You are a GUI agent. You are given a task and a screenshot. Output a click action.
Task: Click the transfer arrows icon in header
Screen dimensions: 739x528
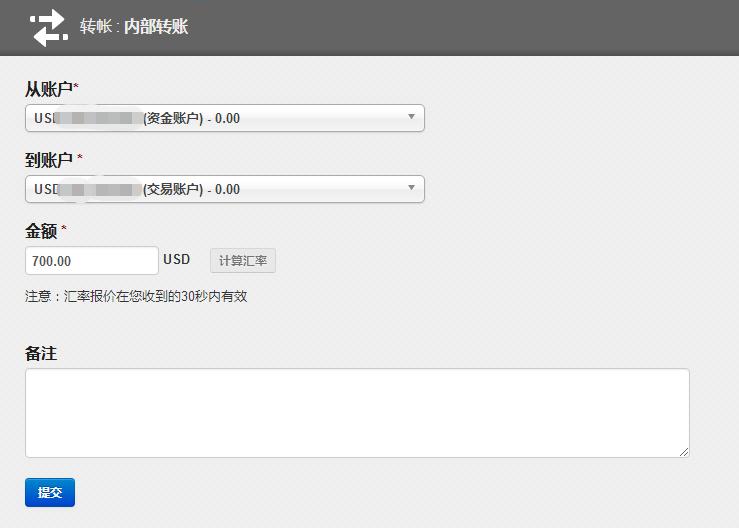[47, 28]
